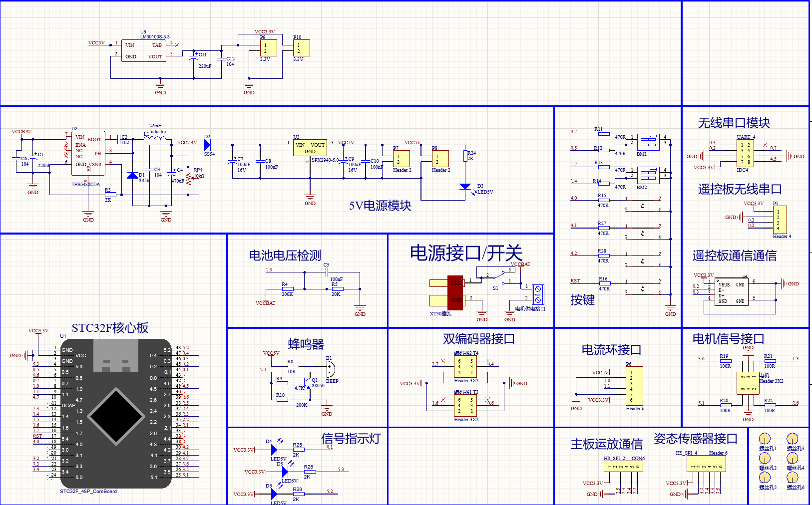Image resolution: width=812 pixels, height=505 pixels.
Task: Select the U5 LM39100S-3.3 regulator symbol
Action: tap(144, 51)
